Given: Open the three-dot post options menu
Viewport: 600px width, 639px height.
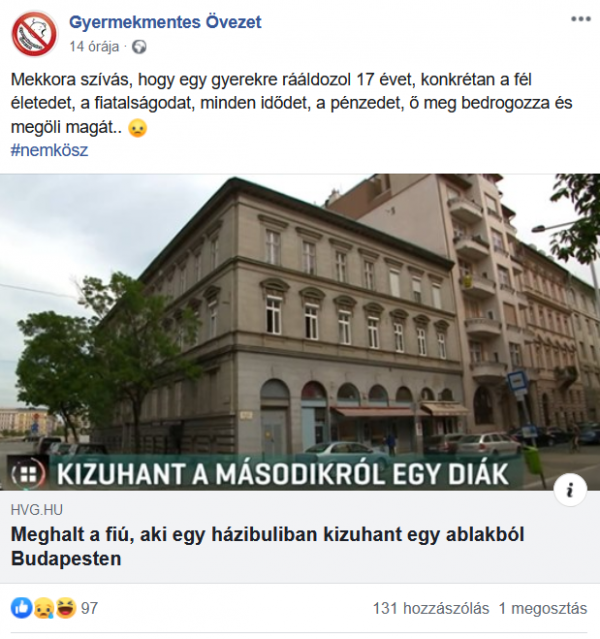Looking at the screenshot, I should [580, 19].
